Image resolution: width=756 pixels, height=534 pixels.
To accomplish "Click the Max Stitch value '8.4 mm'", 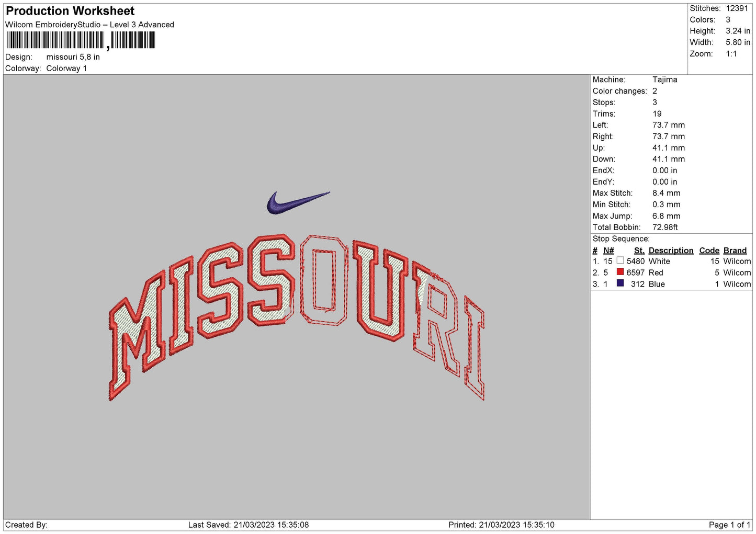I will [666, 193].
